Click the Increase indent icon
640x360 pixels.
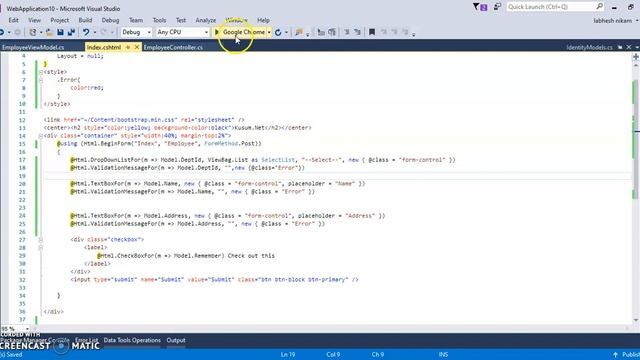332,32
